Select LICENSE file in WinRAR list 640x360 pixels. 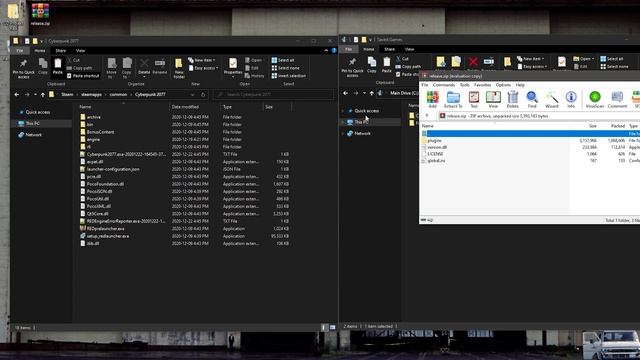click(435, 154)
